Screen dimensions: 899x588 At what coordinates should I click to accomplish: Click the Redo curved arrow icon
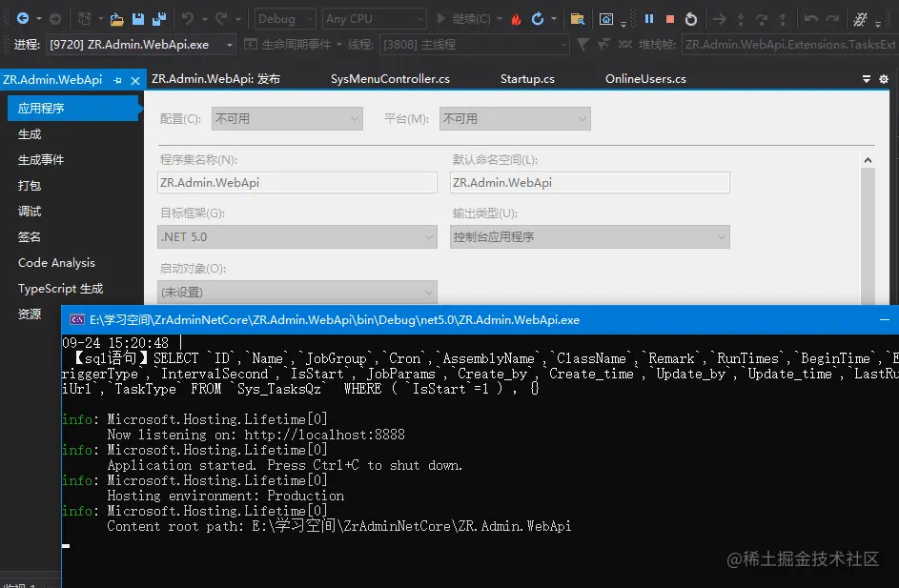click(221, 19)
